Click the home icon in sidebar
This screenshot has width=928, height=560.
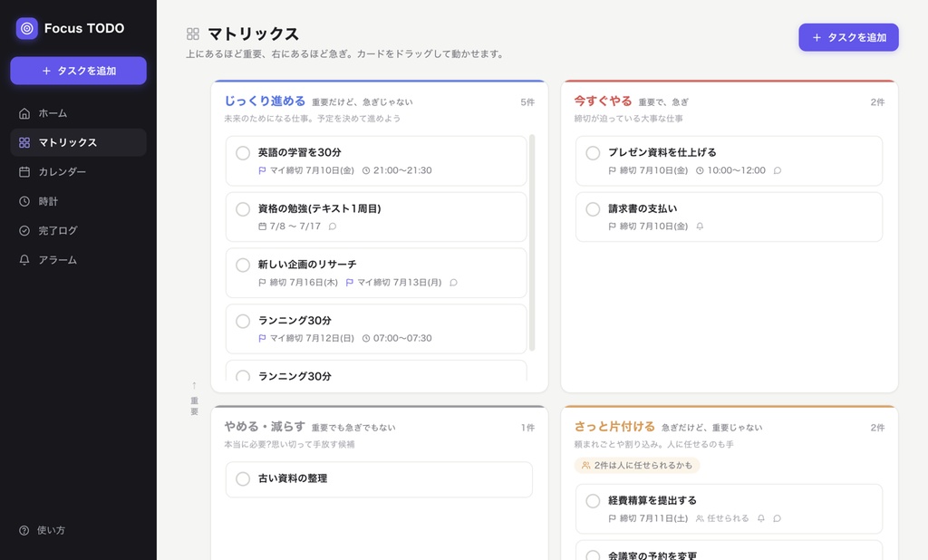(x=24, y=113)
